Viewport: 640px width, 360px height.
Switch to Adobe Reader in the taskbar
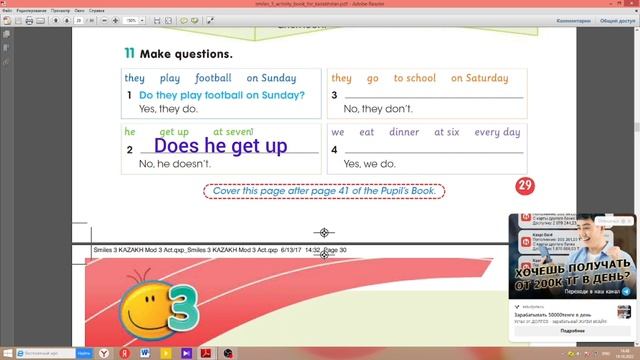point(206,353)
